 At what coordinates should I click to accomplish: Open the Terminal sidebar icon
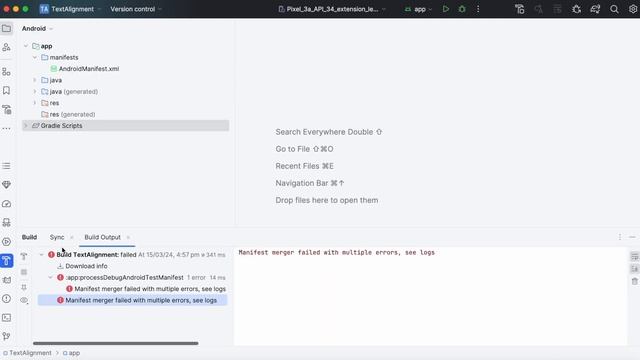[x=7, y=318]
